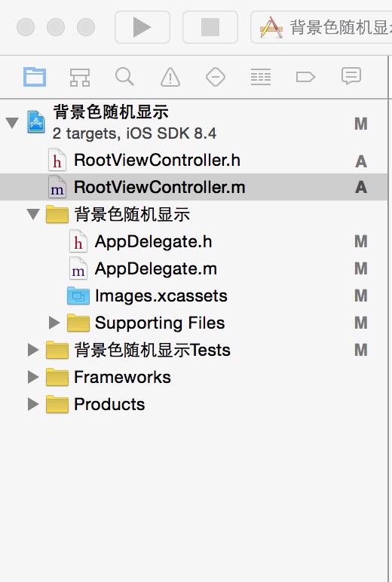Expand the Supporting Files folder
The image size is (392, 582).
tap(54, 323)
